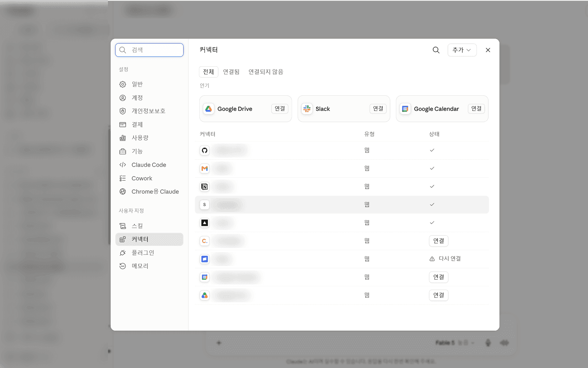Click the plus icon in the chat window
This screenshot has width=588, height=368.
[x=219, y=343]
